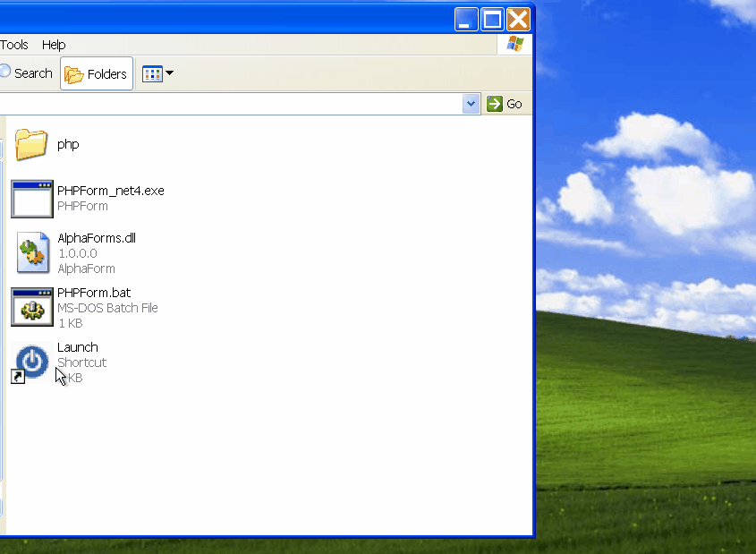Minimize the explorer window
The width and height of the screenshot is (756, 554).
[x=466, y=20]
